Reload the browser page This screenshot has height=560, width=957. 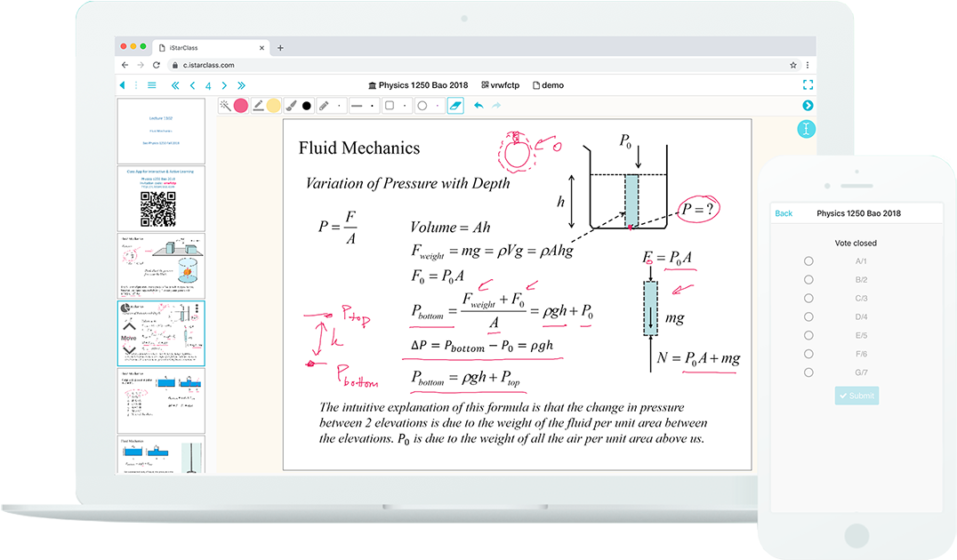tap(157, 65)
